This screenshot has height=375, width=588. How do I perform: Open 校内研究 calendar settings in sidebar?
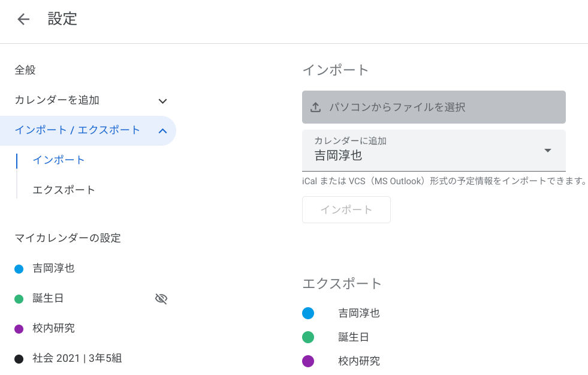53,328
